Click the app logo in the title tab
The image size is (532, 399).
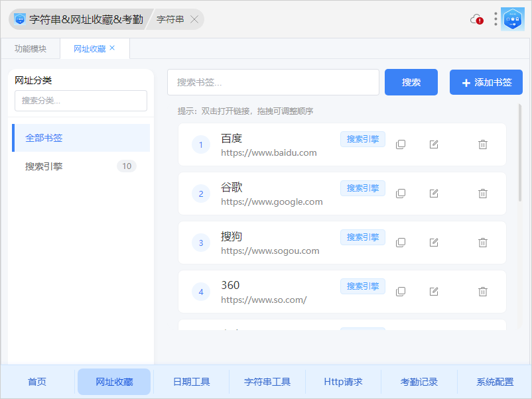coord(20,19)
